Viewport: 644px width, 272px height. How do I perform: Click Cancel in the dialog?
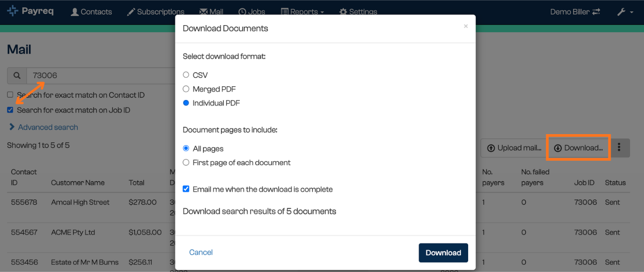[x=201, y=252]
